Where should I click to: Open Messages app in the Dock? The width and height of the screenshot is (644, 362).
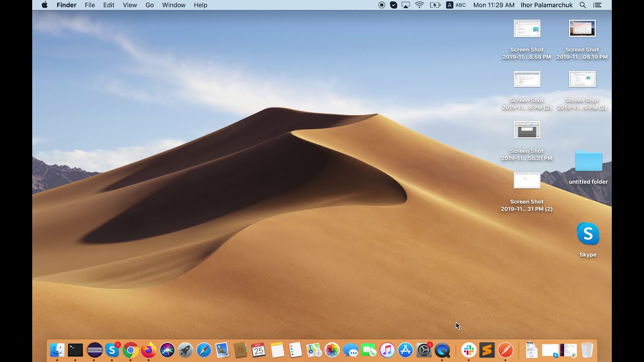coord(350,350)
